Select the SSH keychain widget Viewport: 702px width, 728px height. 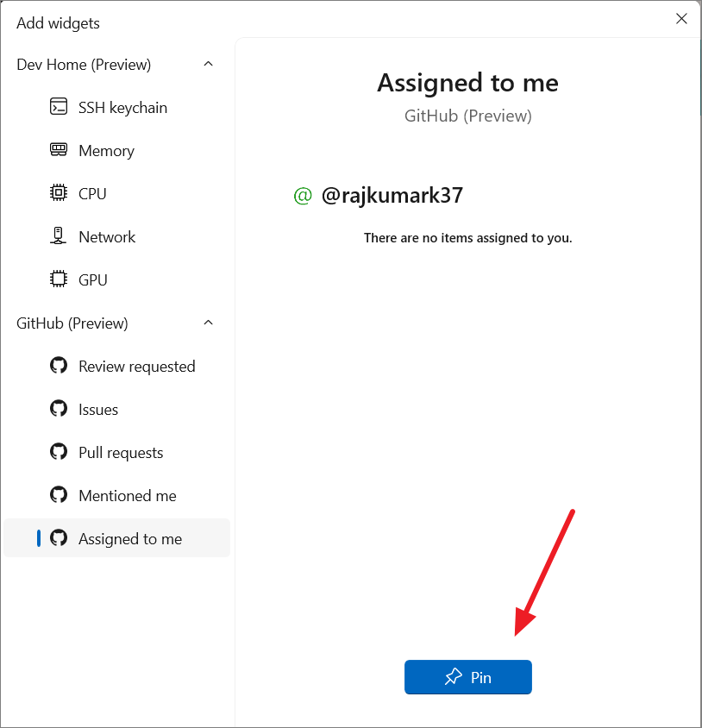tap(117, 107)
